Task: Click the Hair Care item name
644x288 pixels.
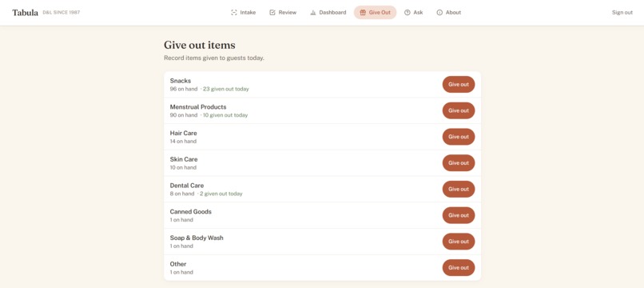Action: click(183, 133)
